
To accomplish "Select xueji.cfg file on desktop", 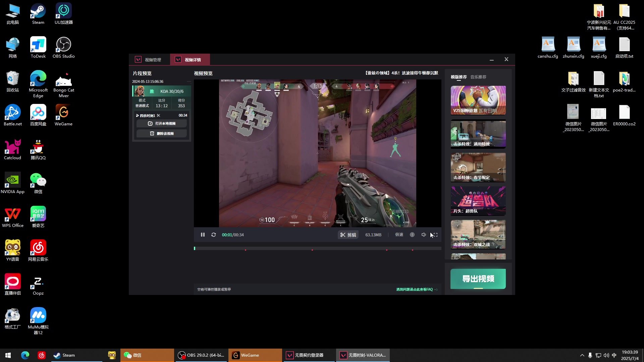I will click(x=599, y=48).
